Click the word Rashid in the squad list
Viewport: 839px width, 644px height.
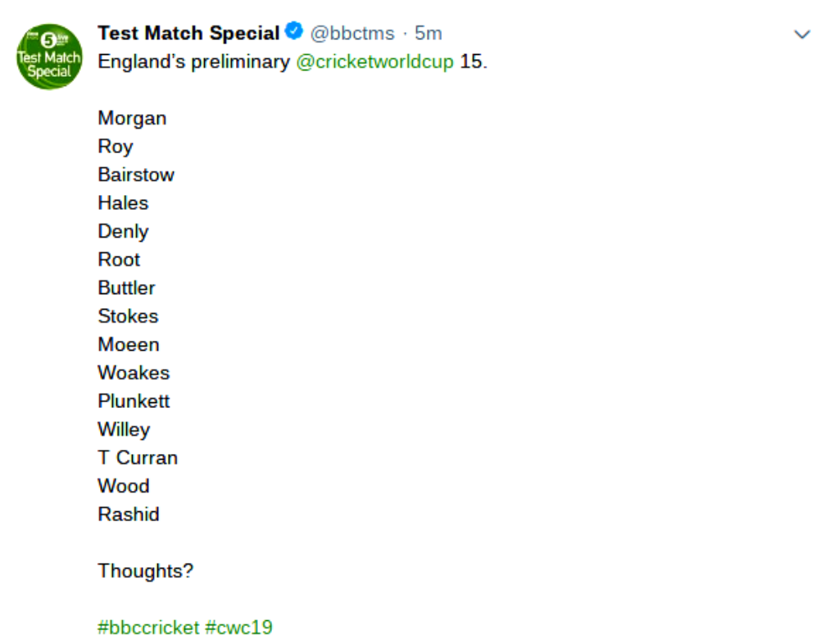[x=129, y=515]
